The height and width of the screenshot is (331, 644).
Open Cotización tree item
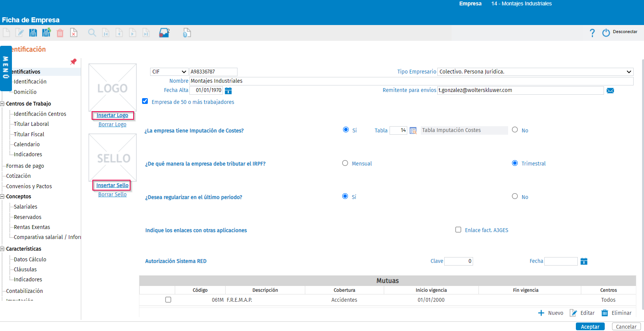18,176
